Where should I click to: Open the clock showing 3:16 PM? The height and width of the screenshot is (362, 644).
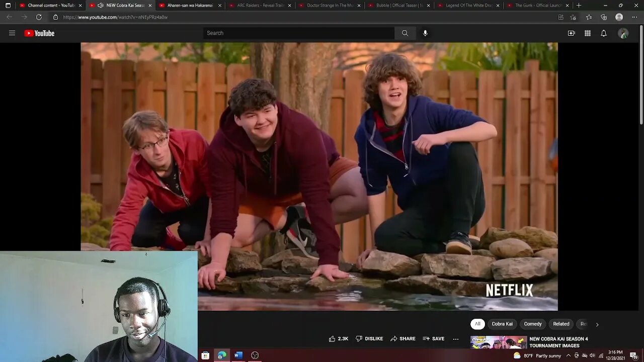(615, 355)
